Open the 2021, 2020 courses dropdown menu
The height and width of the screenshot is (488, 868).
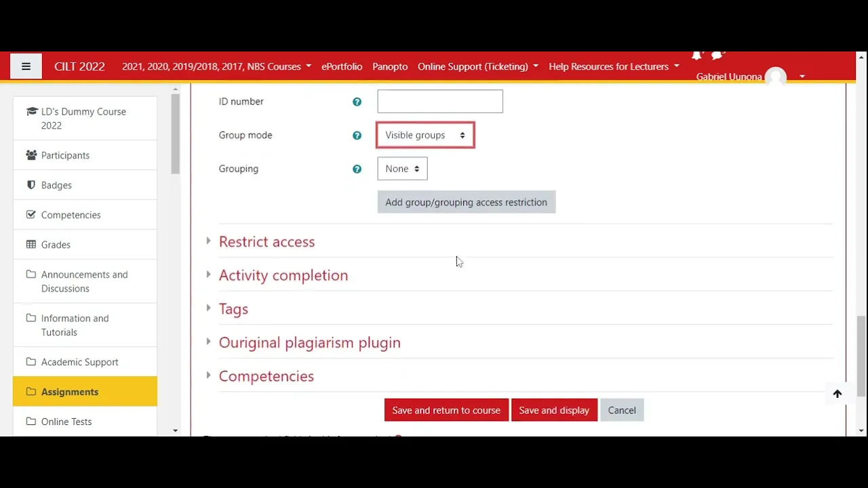(216, 66)
